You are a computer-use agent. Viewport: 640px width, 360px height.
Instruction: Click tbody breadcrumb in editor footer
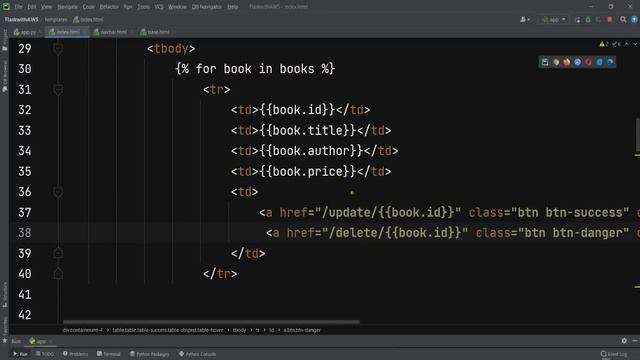239,330
